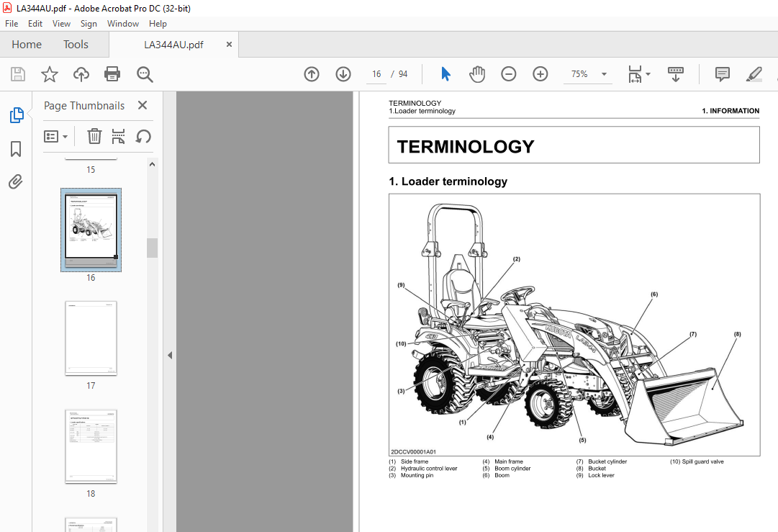778x532 pixels.
Task: Select the page 16 thumbnail
Action: 91,230
